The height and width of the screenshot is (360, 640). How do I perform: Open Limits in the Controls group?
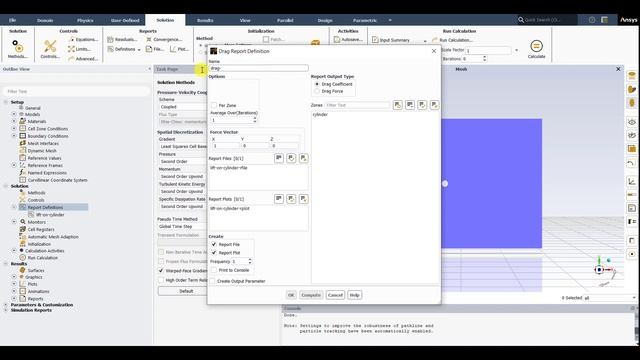80,49
